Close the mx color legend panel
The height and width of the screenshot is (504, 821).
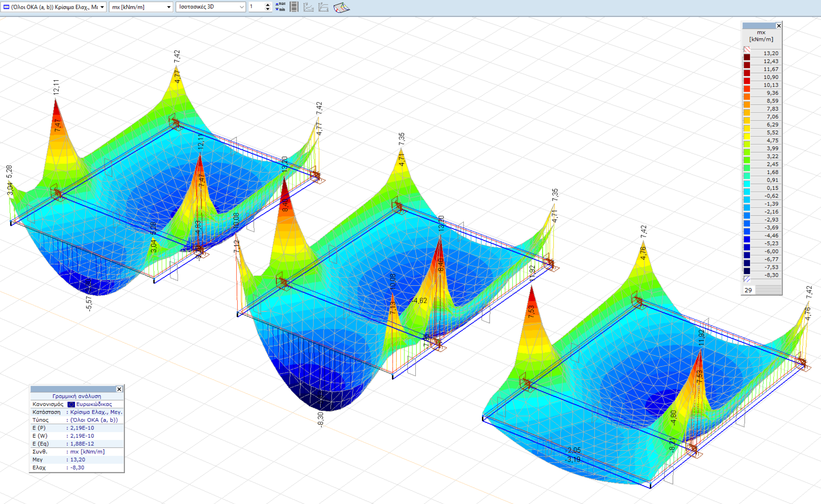click(x=779, y=26)
